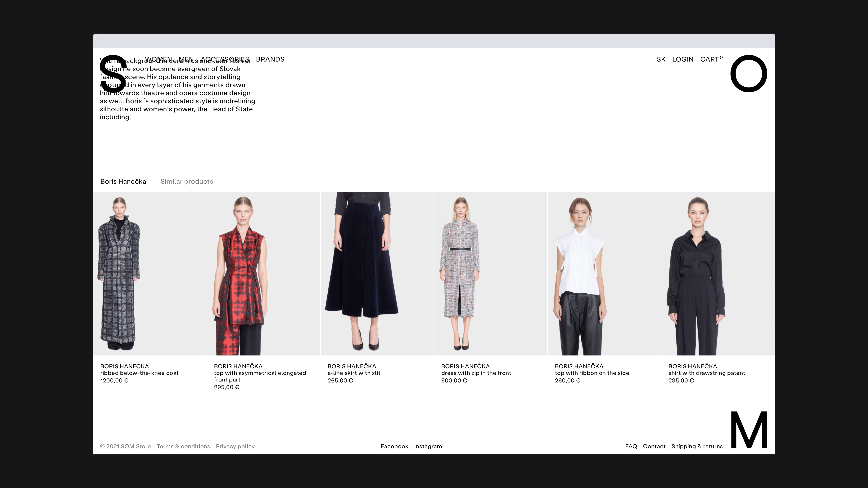Screen dimensions: 868x488
Task: Click the 1200,00 € price
Action: [114, 381]
